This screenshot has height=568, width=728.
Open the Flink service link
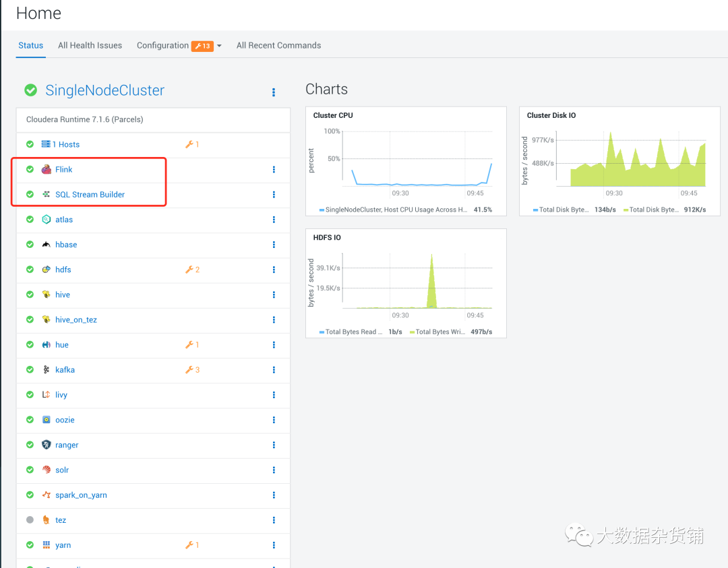[x=63, y=169]
